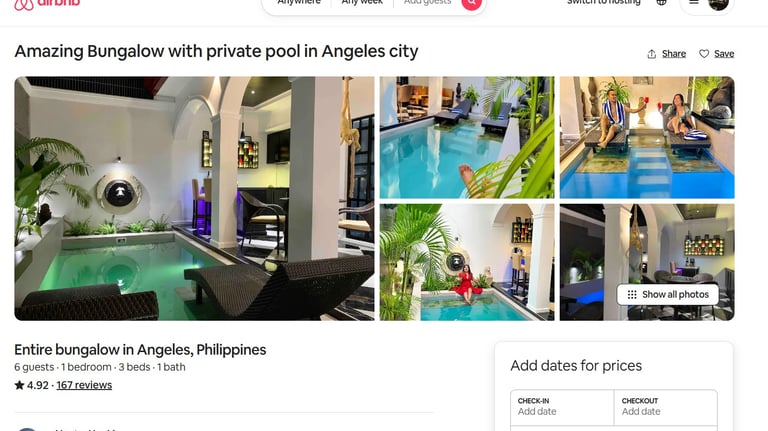Select Anywhere in the search bar

tap(299, 2)
